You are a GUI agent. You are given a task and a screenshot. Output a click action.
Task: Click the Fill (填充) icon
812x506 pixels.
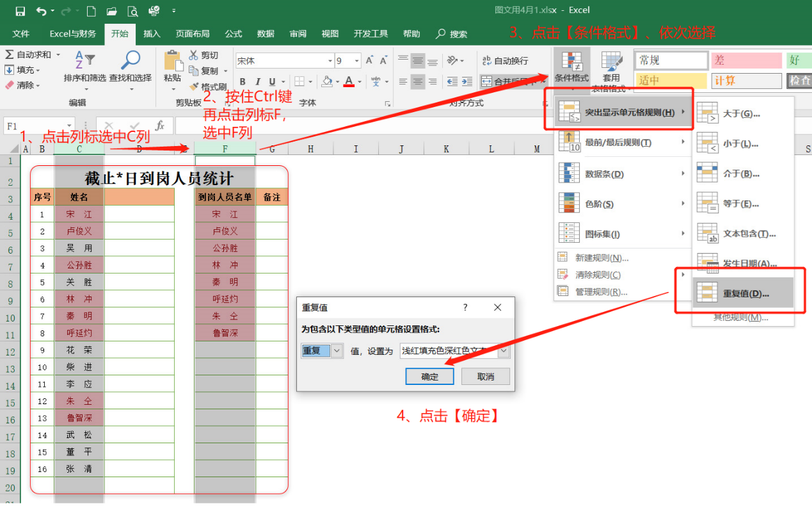point(10,70)
